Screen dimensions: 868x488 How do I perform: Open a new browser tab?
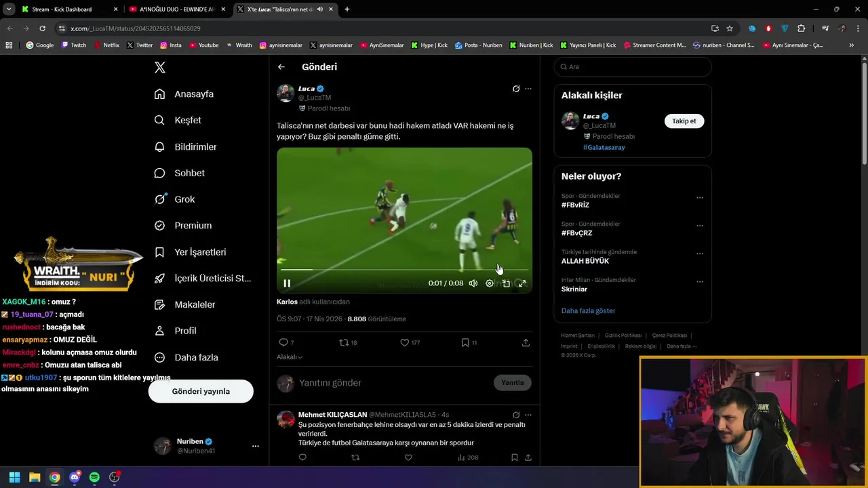coord(347,9)
